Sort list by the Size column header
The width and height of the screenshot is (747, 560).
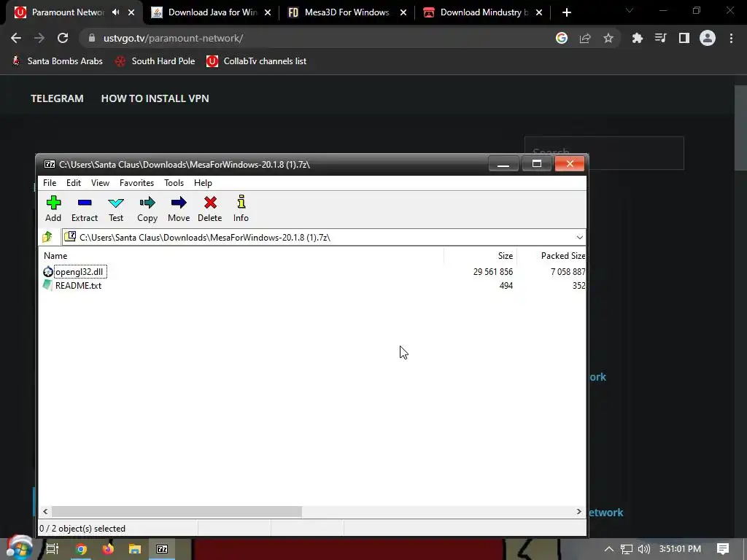pyautogui.click(x=480, y=256)
